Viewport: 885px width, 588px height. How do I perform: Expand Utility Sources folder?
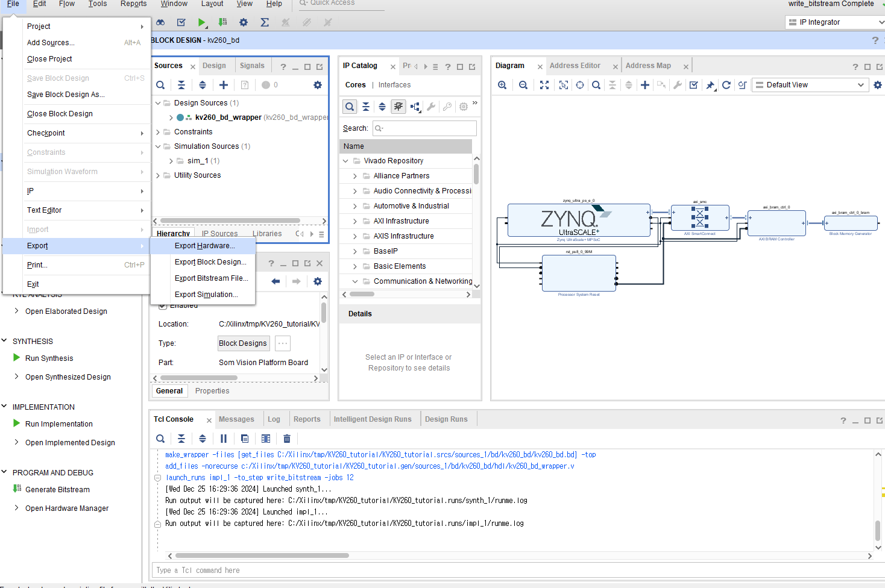click(x=159, y=175)
